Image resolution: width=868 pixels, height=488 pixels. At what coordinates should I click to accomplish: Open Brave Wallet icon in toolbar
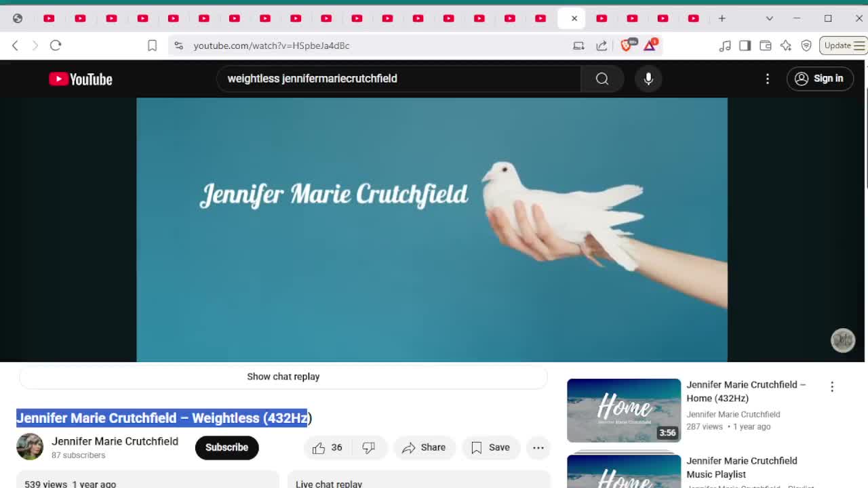coord(765,45)
